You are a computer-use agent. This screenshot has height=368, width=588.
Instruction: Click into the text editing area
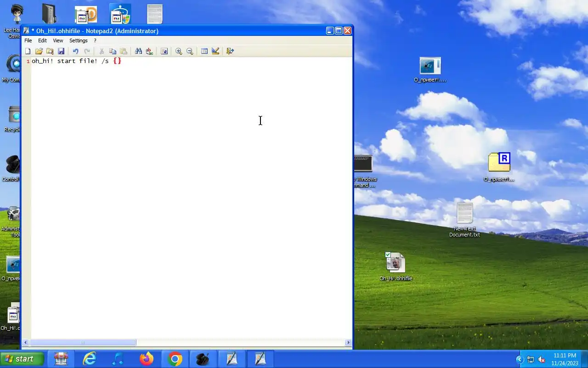click(x=191, y=198)
